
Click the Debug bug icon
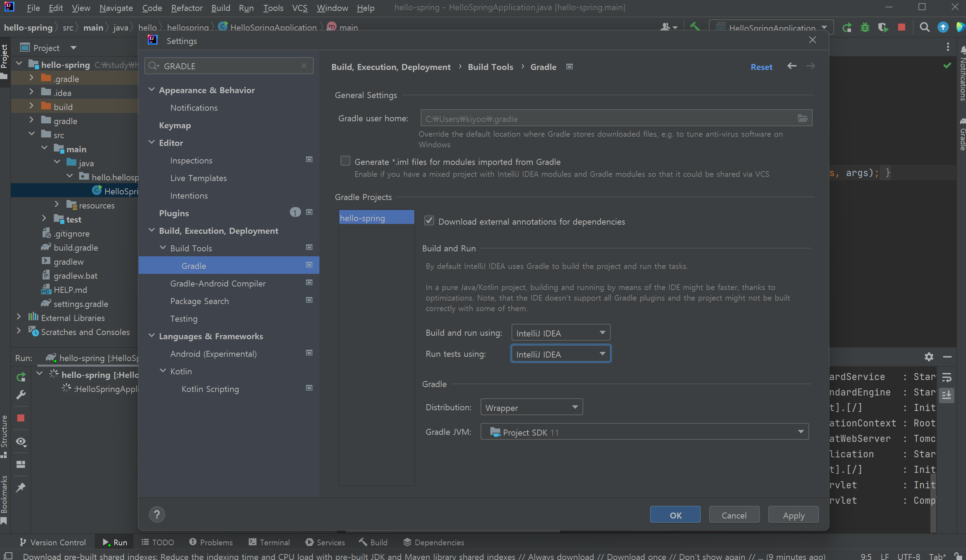[x=865, y=27]
